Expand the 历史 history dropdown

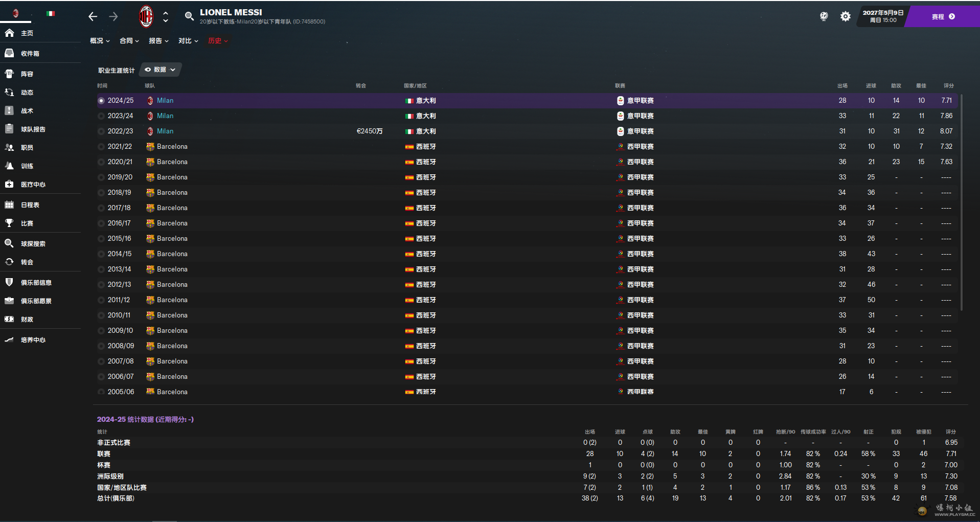[218, 41]
